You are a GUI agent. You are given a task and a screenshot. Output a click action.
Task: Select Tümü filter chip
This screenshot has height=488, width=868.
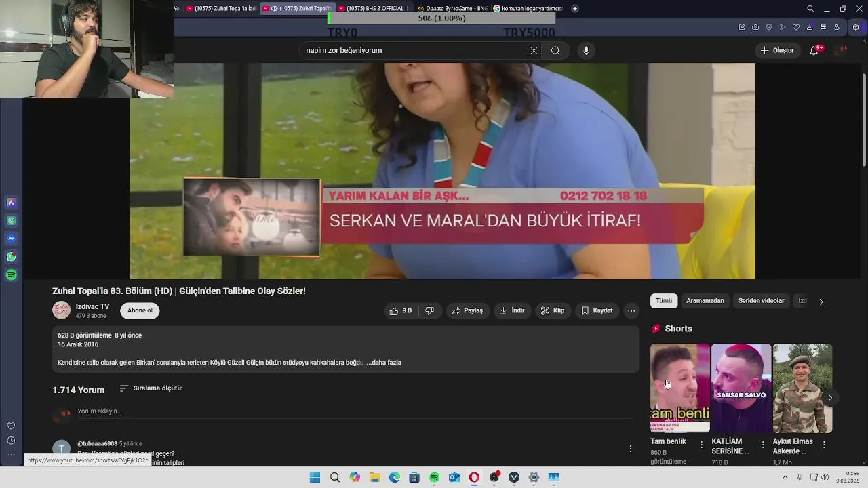coord(664,301)
